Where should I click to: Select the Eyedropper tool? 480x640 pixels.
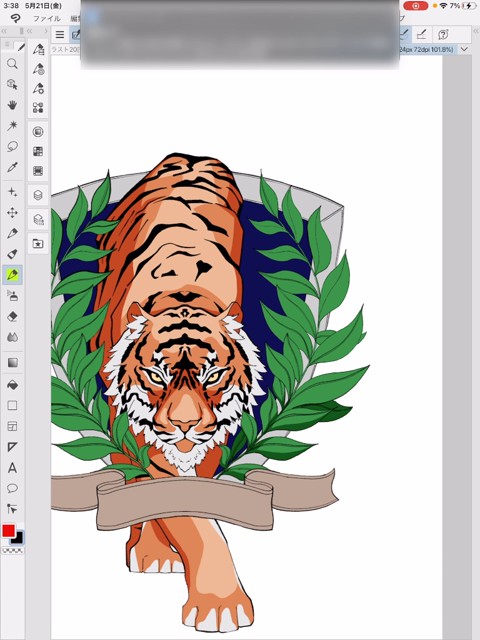coord(12,167)
